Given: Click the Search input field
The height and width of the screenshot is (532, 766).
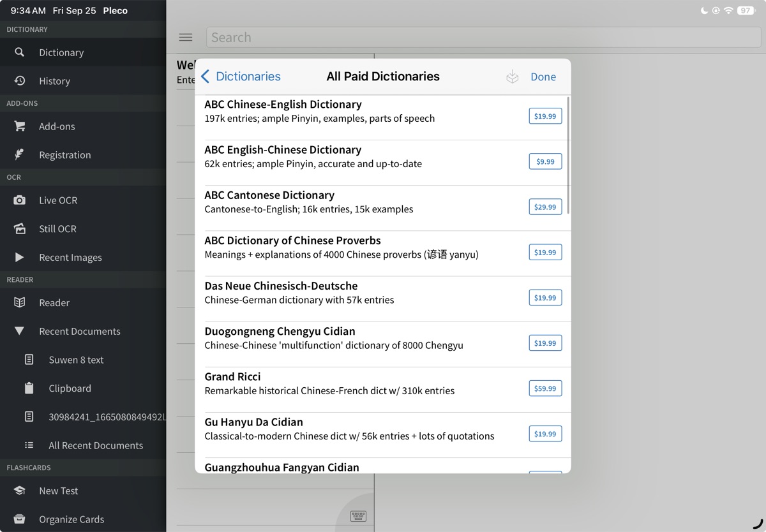Looking at the screenshot, I should click(483, 37).
